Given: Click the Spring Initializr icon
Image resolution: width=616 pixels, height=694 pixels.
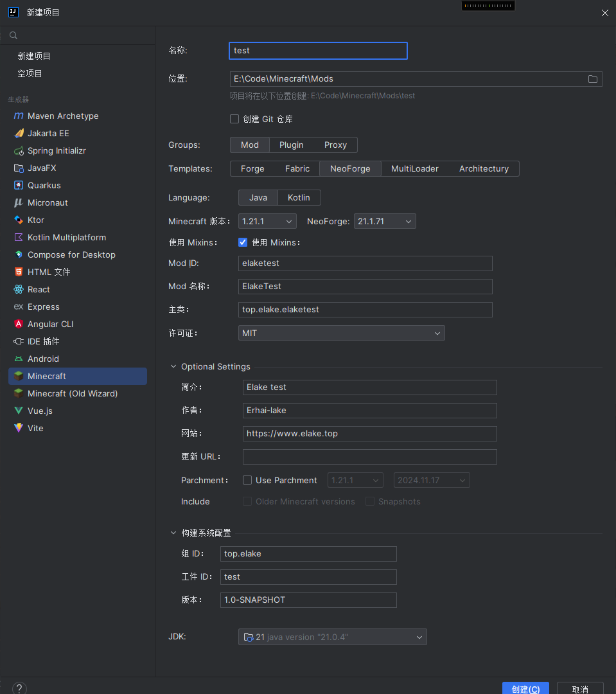Looking at the screenshot, I should click(x=19, y=150).
